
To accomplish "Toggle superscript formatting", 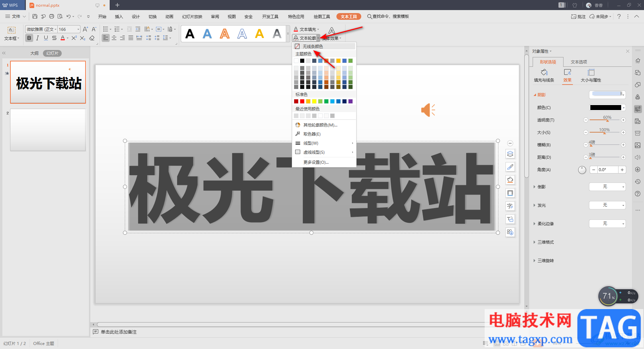I will point(74,38).
